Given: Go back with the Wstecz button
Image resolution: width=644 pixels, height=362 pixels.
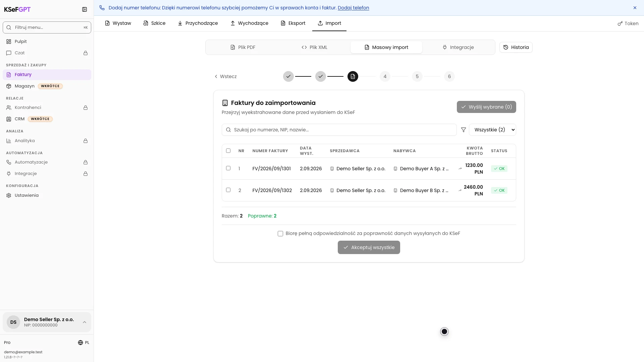Looking at the screenshot, I should 226,76.
